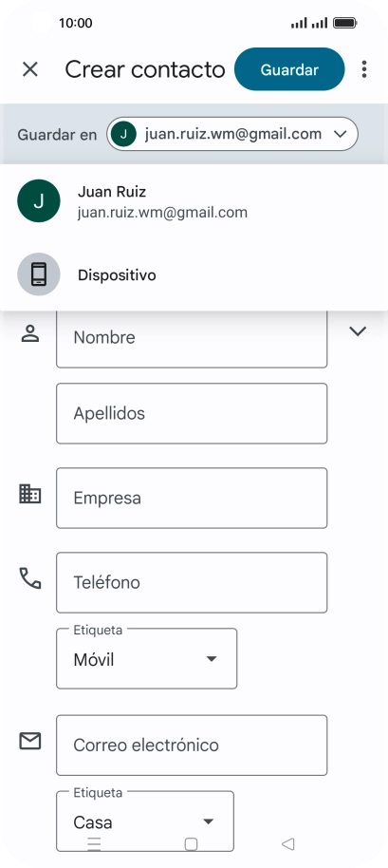Expand more name fields chevron
This screenshot has height=868, width=388.
coord(359,331)
